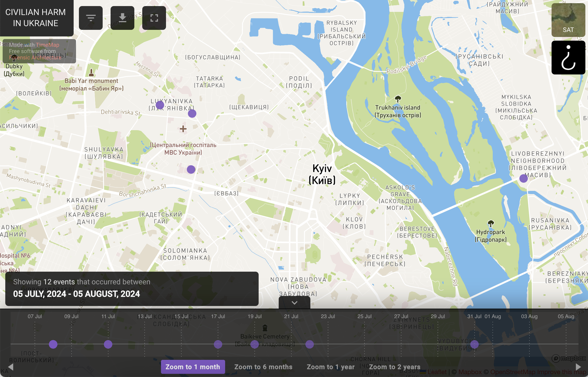588x377 pixels.
Task: Select timeline event on 22 Jul
Action: (x=310, y=344)
